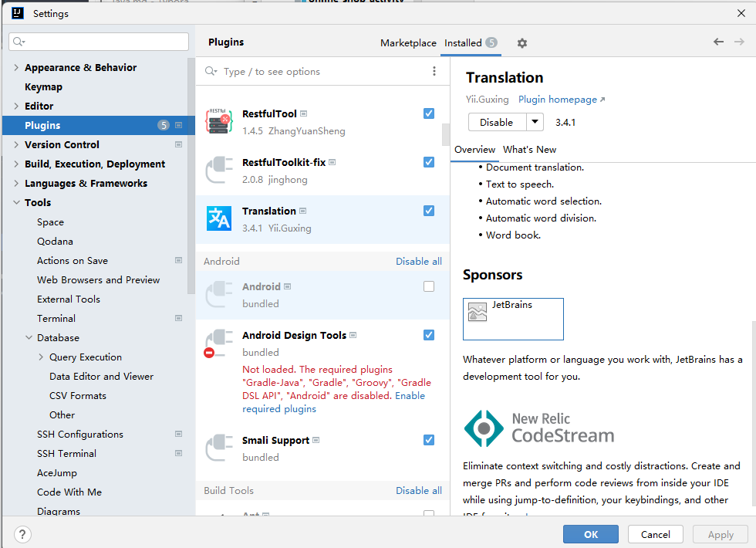Expand Languages & Frameworks node
756x548 pixels.
(16, 184)
